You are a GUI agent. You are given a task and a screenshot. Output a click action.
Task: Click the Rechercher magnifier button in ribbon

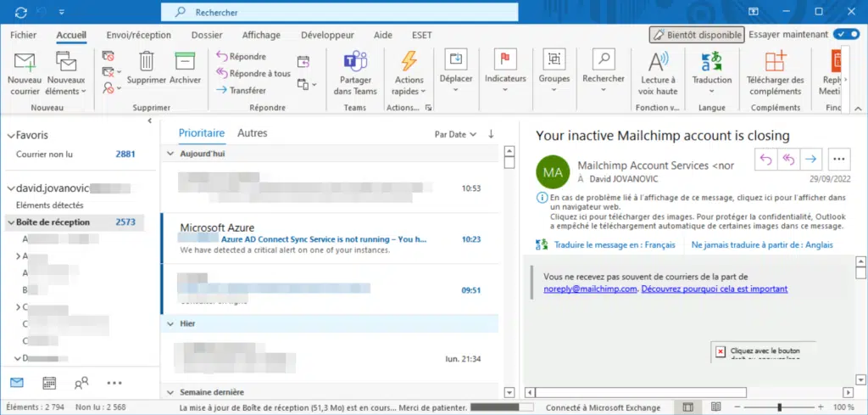tap(604, 71)
